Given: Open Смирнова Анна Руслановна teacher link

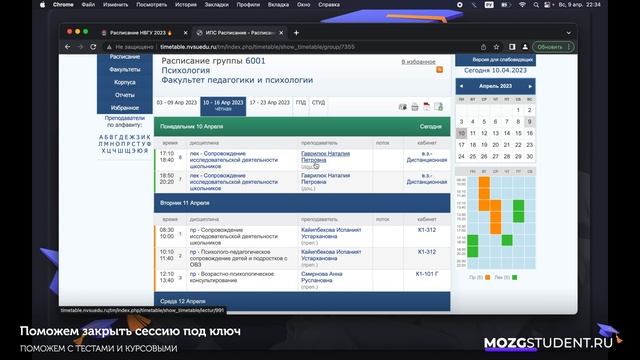Looking at the screenshot, I should pyautogui.click(x=322, y=277).
